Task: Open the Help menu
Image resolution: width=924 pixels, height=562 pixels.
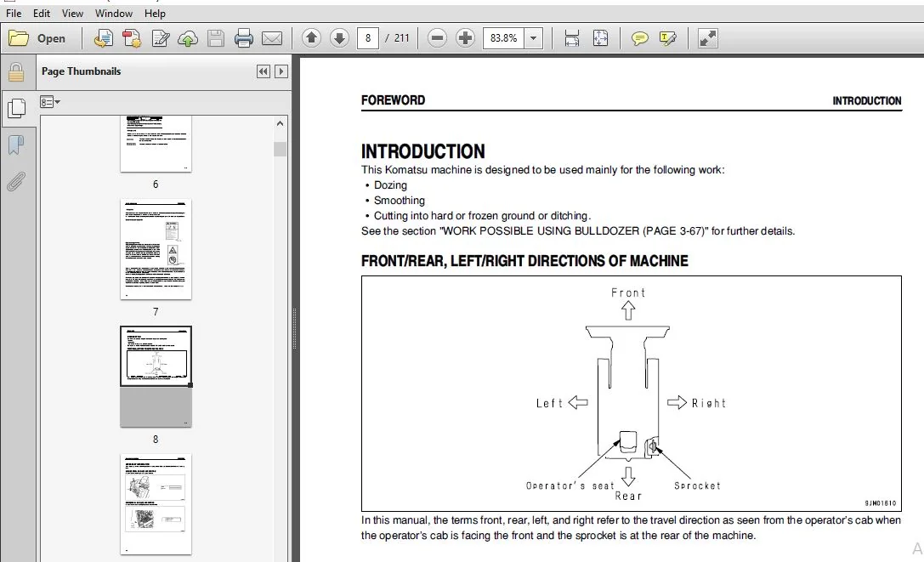Action: point(155,13)
